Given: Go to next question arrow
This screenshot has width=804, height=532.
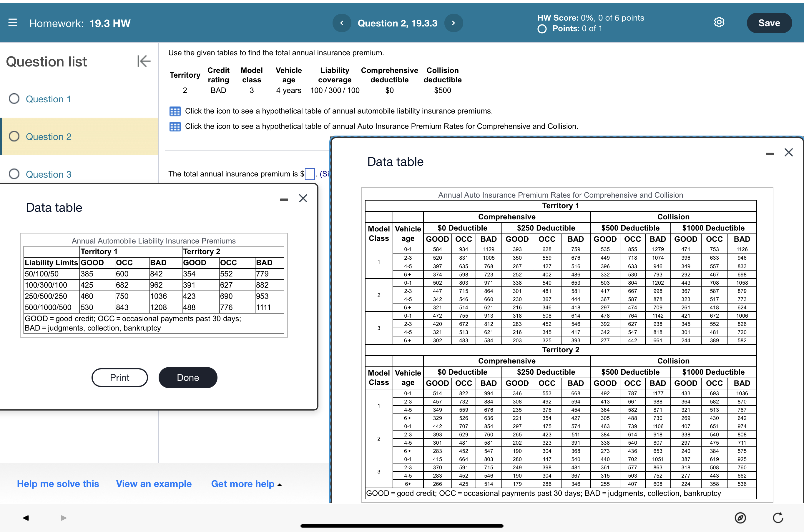Looking at the screenshot, I should click(453, 23).
